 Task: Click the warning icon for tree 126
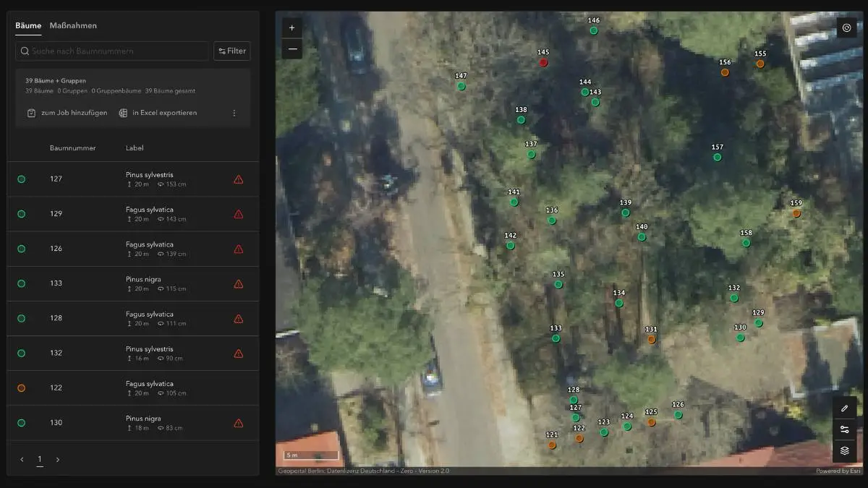click(239, 249)
